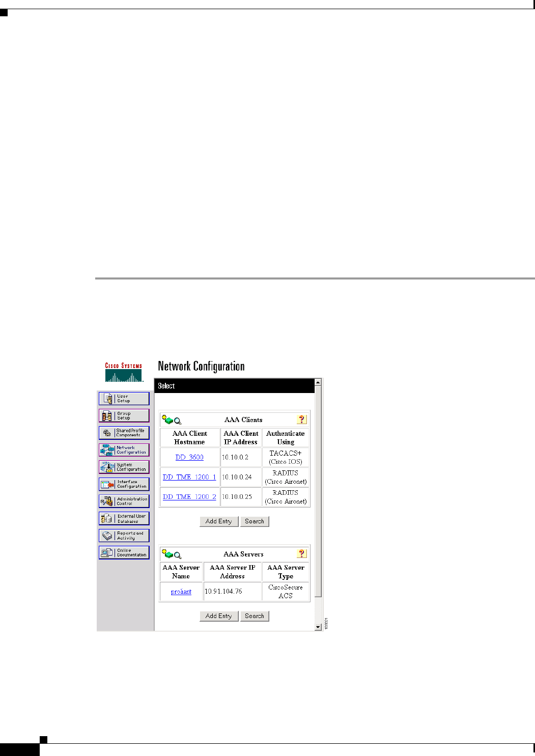
Task: Open the Interface Configuration sidebar button
Action: pyautogui.click(x=124, y=484)
